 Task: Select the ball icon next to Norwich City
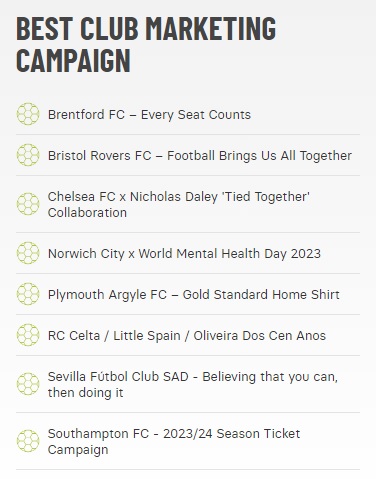coord(28,253)
